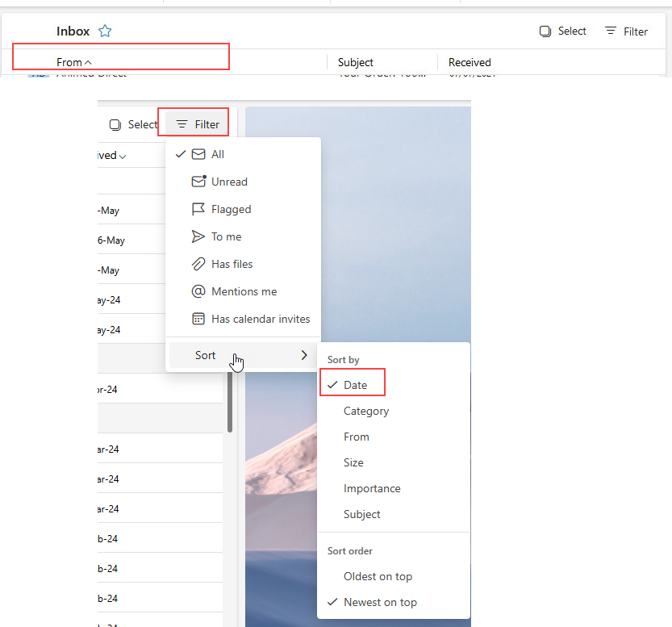Select Newest on top sort order
This screenshot has height=627, width=672.
point(394,602)
